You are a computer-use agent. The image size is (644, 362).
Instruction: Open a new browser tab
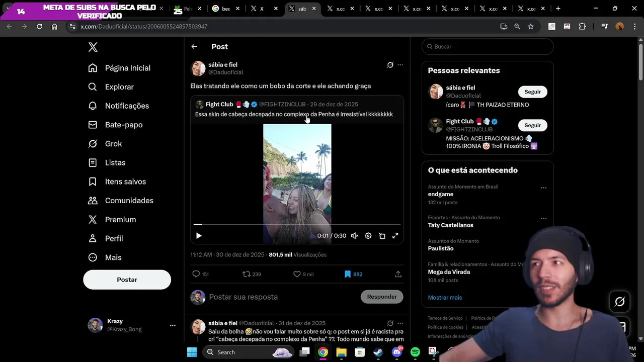558,9
